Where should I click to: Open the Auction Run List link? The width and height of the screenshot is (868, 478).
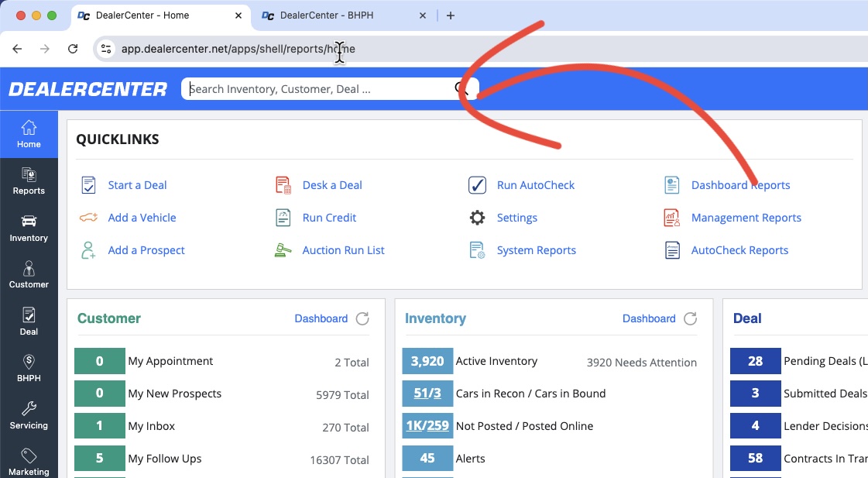(x=343, y=250)
